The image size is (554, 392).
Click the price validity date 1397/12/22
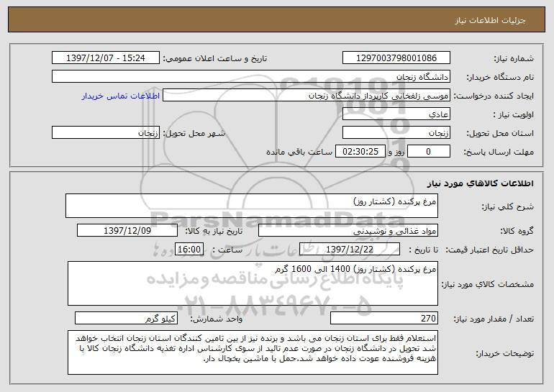pyautogui.click(x=350, y=250)
